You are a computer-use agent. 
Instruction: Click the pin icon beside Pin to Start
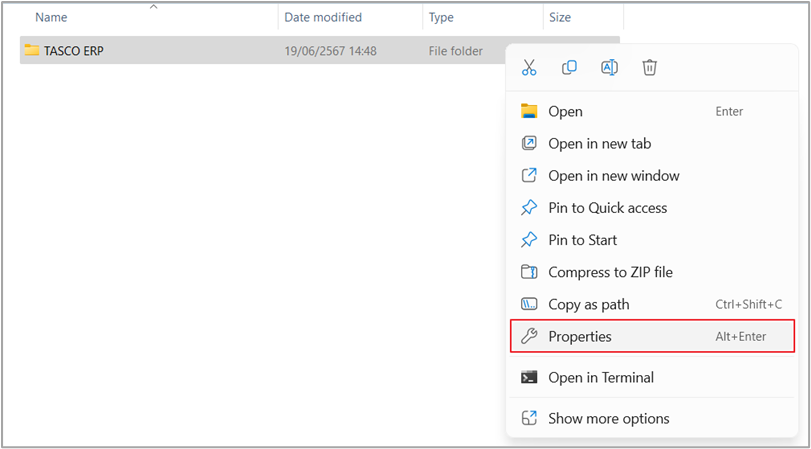click(530, 240)
